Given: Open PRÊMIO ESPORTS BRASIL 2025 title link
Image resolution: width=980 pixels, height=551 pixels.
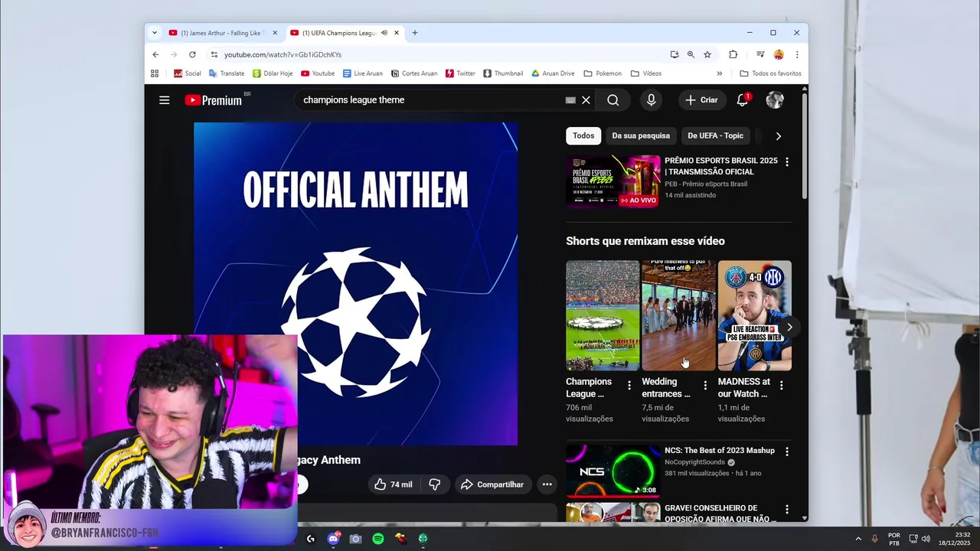Looking at the screenshot, I should (x=720, y=166).
